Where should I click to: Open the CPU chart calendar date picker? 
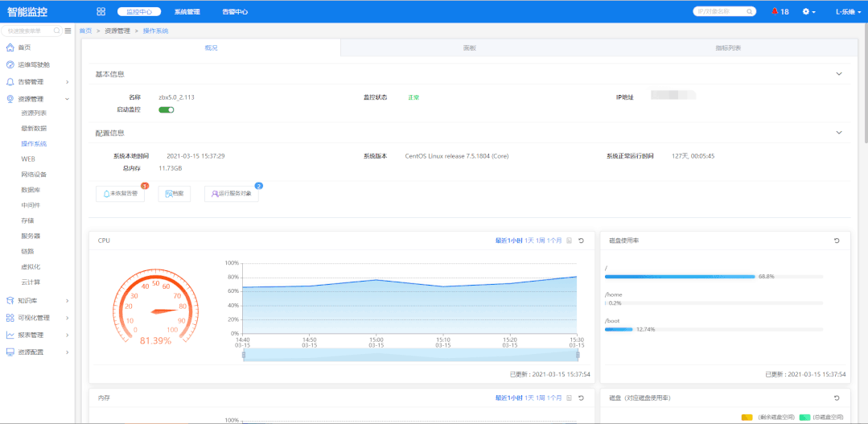569,241
